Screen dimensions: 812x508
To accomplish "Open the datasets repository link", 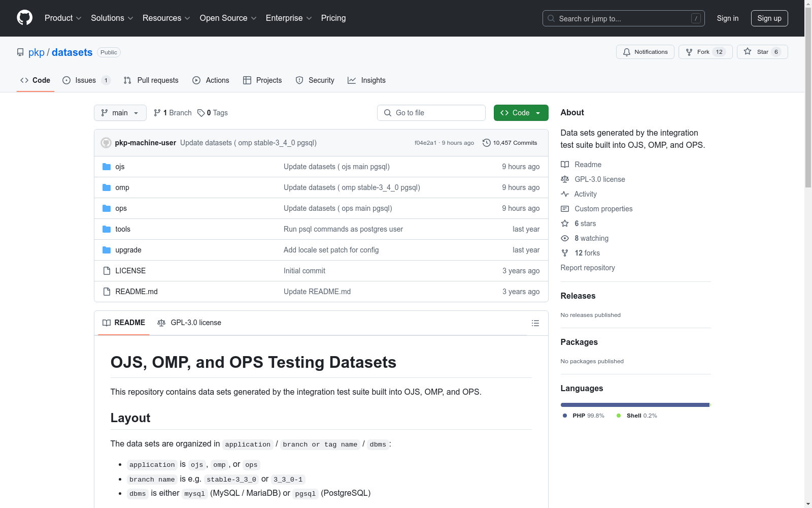I will (x=72, y=52).
